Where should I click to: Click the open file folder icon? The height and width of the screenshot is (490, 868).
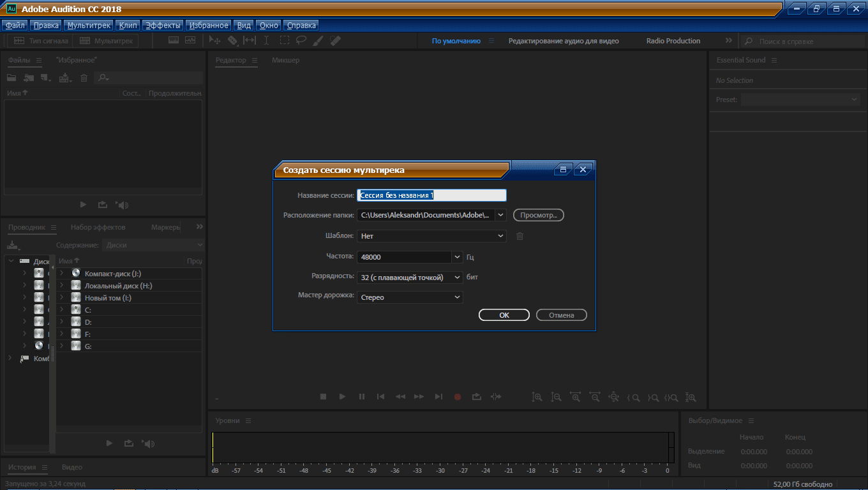(x=11, y=78)
